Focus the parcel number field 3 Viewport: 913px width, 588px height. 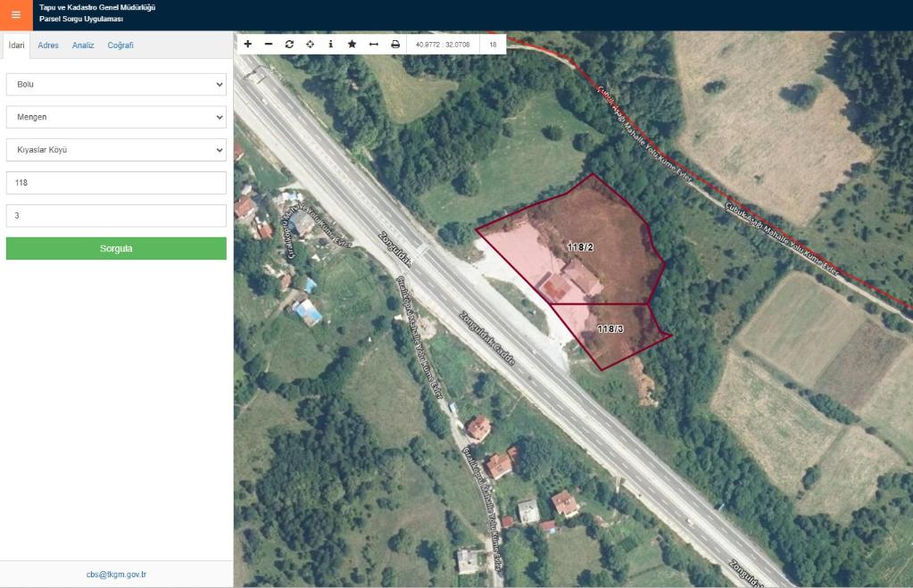116,215
